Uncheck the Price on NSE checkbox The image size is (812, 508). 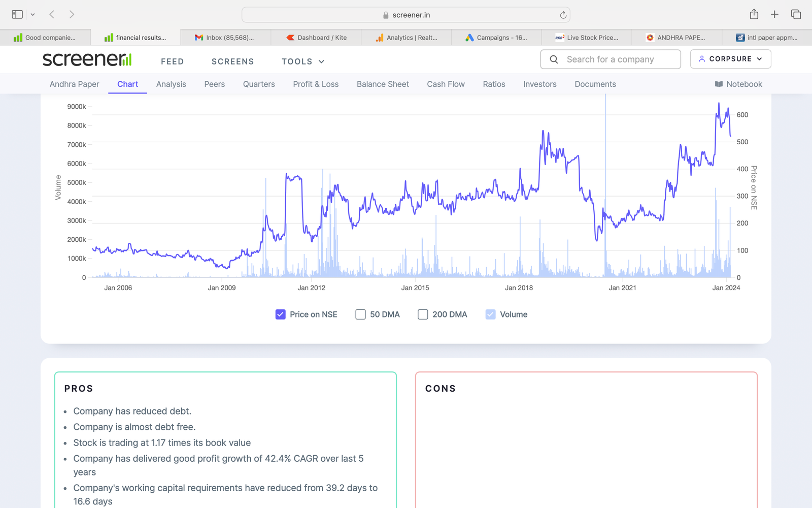tap(281, 314)
